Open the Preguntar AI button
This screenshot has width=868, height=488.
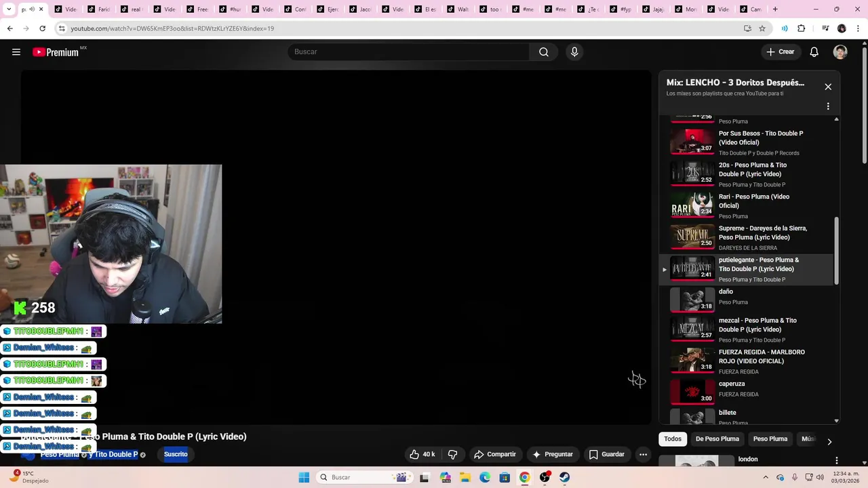coord(553,454)
